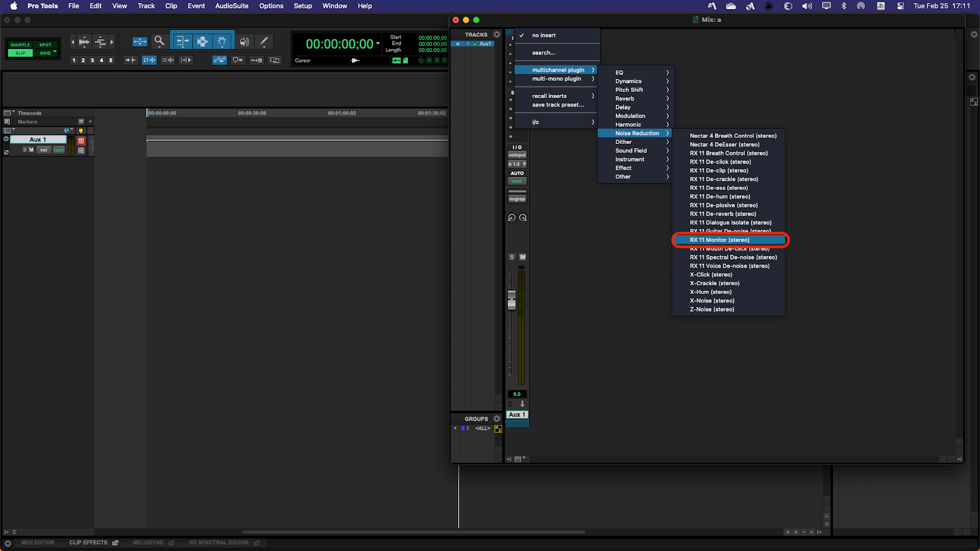Open the multi-mono plugin submenu
980x551 pixels.
[x=557, y=79]
